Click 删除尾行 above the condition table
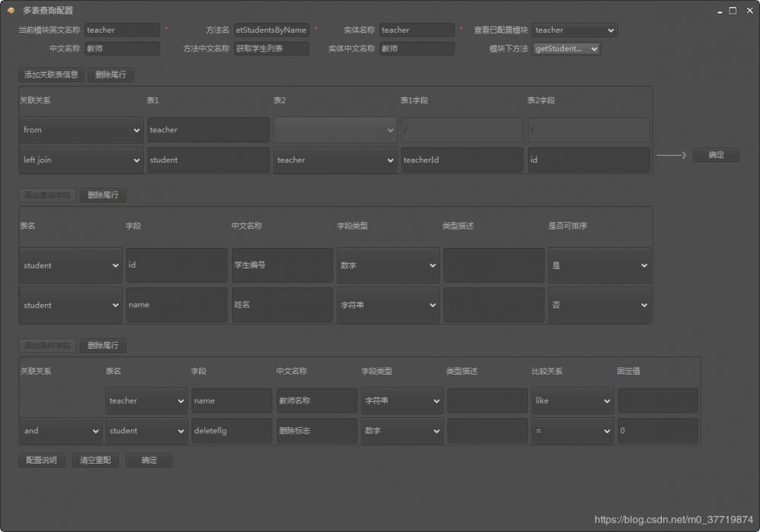760x532 pixels. pos(103,346)
